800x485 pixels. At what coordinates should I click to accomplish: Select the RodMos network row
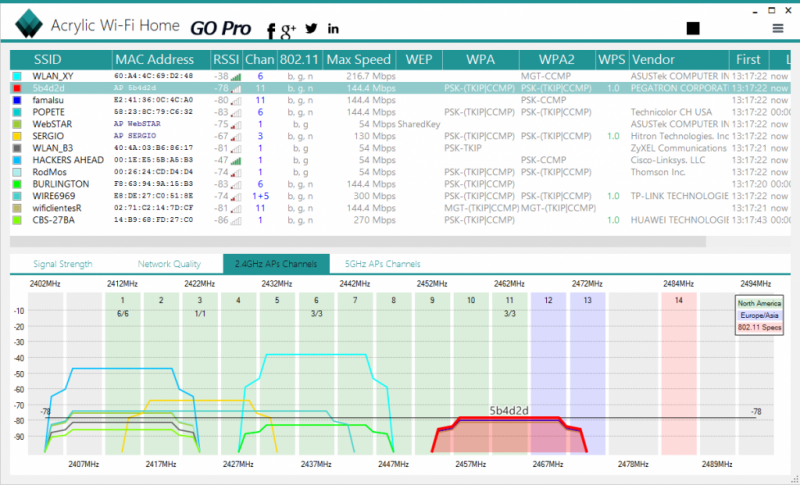coord(401,172)
